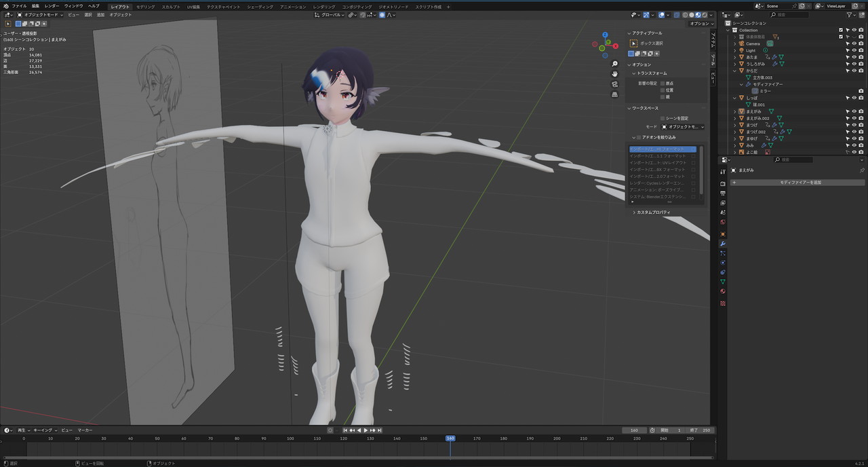Click the current frame 160 marker

pyautogui.click(x=450, y=438)
